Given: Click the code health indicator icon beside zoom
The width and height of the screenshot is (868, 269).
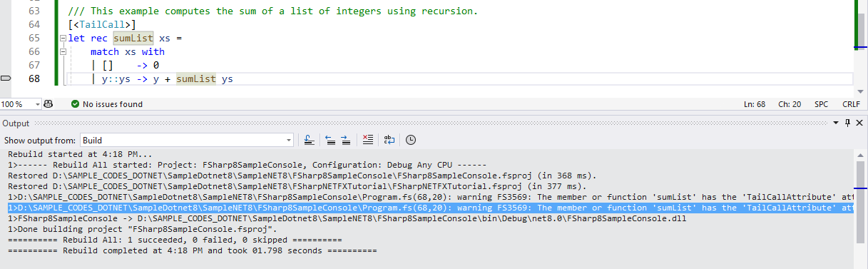Looking at the screenshot, I should (x=48, y=104).
